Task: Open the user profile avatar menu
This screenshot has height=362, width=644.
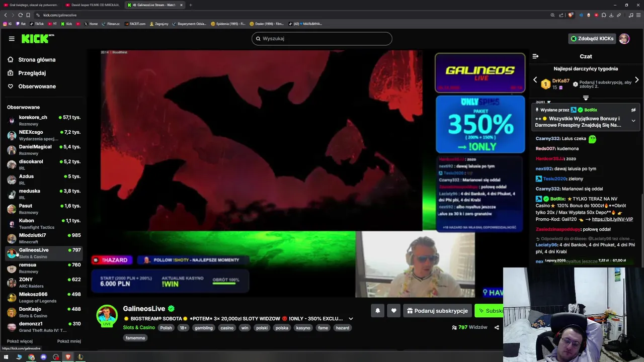Action: point(624,39)
